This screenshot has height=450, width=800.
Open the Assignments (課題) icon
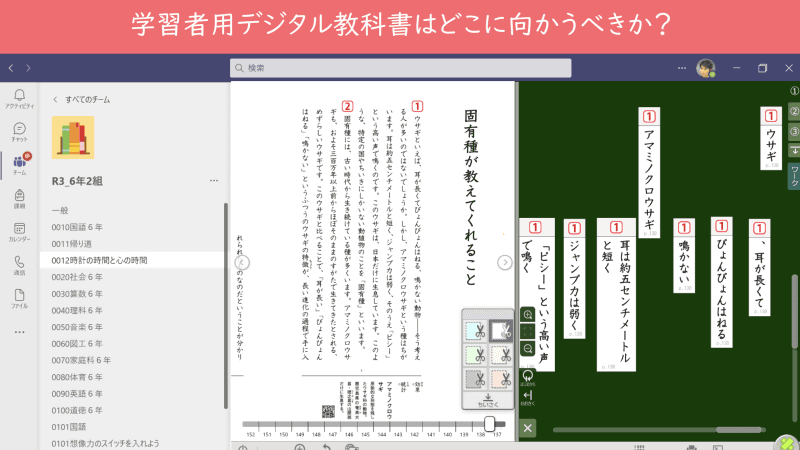coord(19,198)
